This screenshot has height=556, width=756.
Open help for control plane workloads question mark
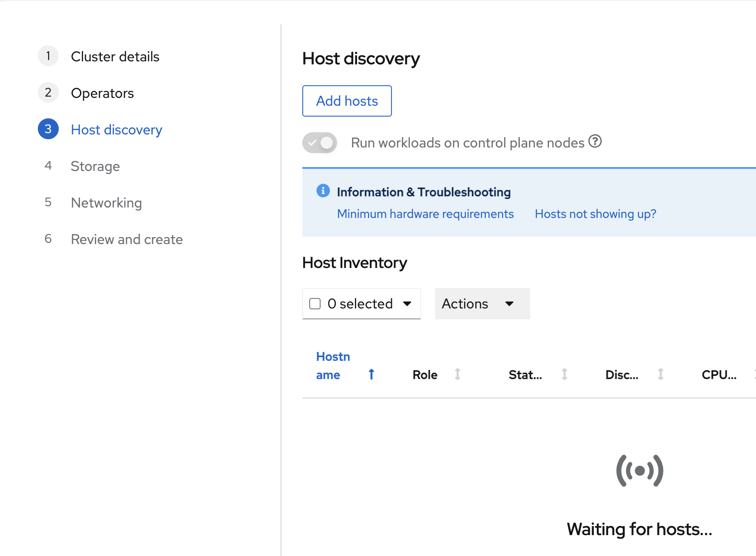tap(595, 141)
